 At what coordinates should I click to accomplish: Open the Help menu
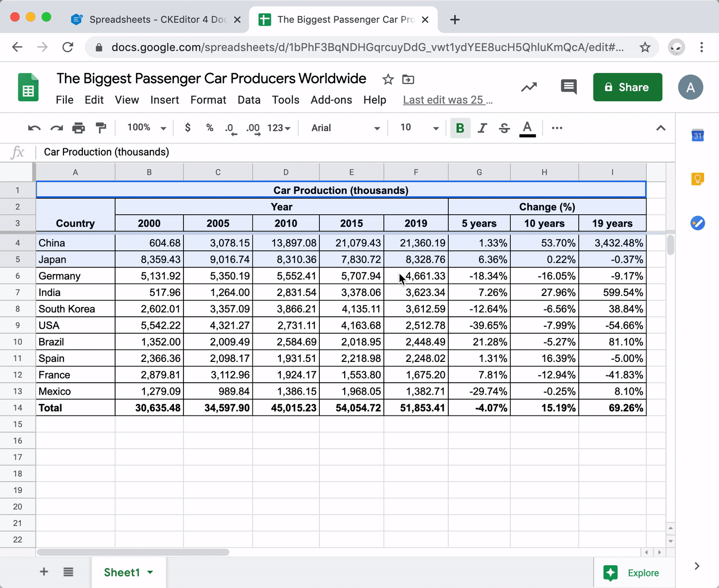375,100
